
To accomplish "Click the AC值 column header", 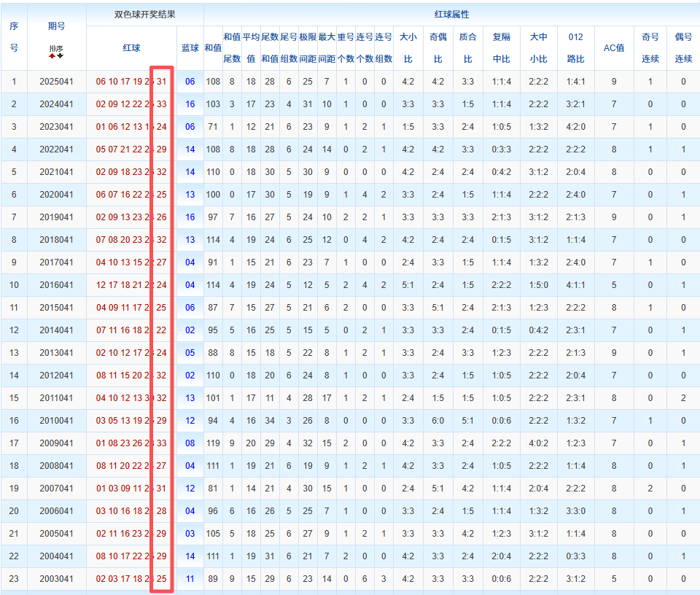I will coord(613,47).
